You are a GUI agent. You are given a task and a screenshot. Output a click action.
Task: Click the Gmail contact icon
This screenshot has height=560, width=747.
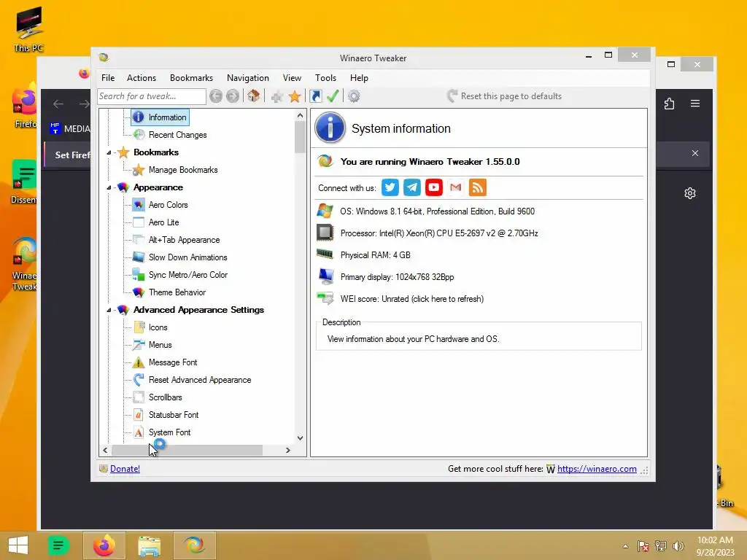pyautogui.click(x=456, y=187)
